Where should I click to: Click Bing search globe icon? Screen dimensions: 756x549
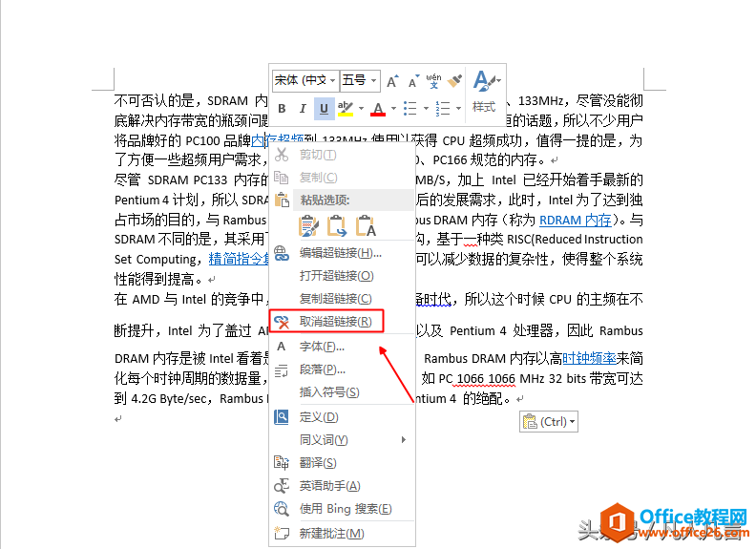click(281, 509)
